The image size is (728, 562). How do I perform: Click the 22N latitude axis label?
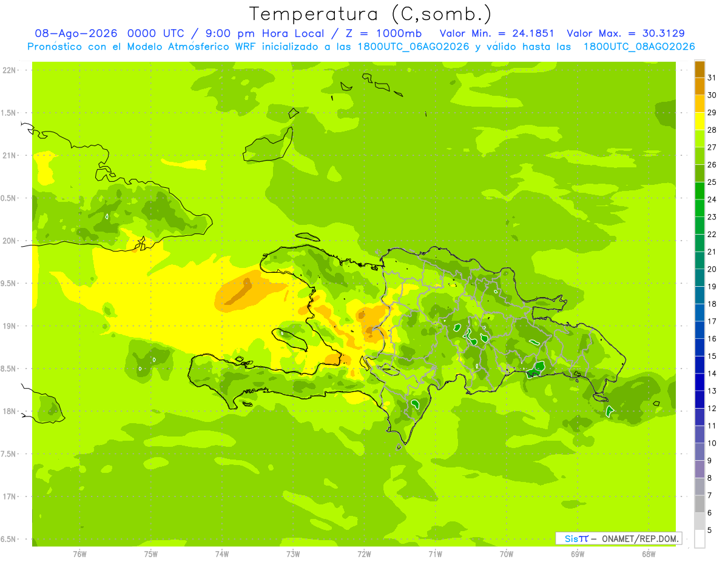pyautogui.click(x=9, y=70)
